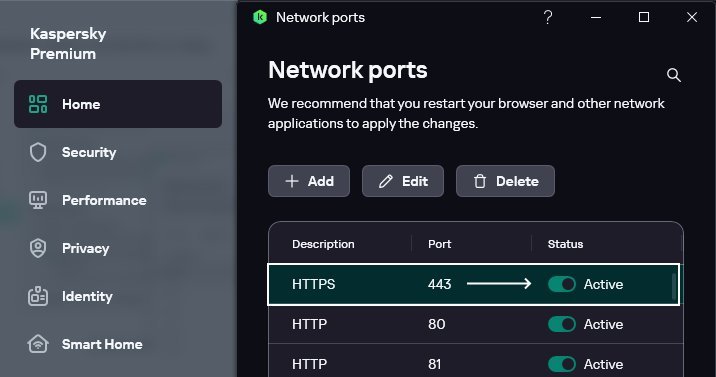Screen dimensions: 716x377
Task: Sort by the Description column header
Action: 323,244
